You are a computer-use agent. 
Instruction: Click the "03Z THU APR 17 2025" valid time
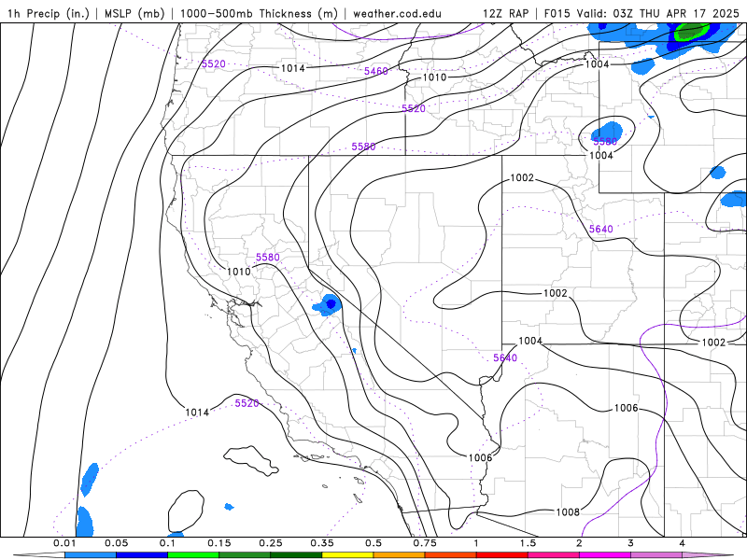(676, 13)
